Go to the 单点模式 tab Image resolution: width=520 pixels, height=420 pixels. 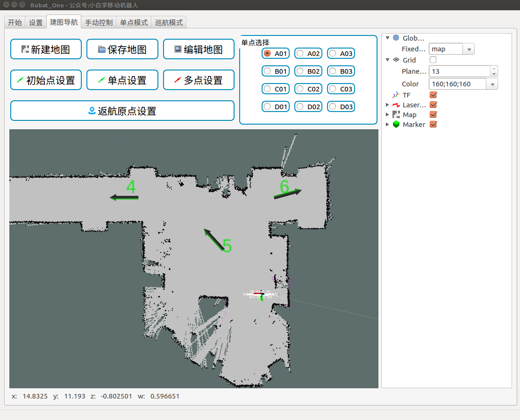pyautogui.click(x=134, y=22)
